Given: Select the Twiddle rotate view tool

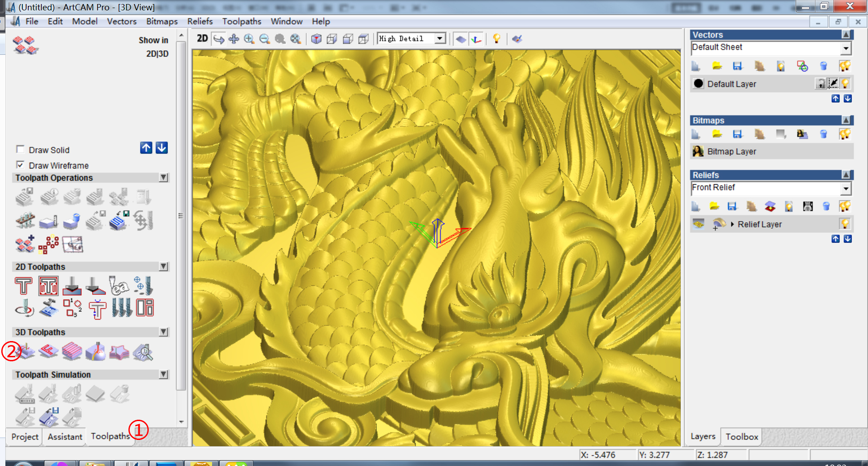Looking at the screenshot, I should [219, 39].
